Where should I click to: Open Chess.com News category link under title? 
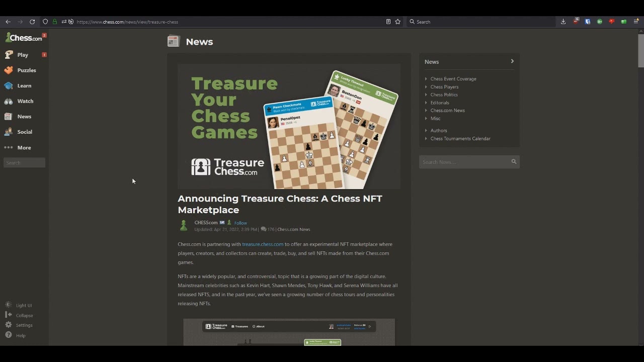(x=293, y=229)
